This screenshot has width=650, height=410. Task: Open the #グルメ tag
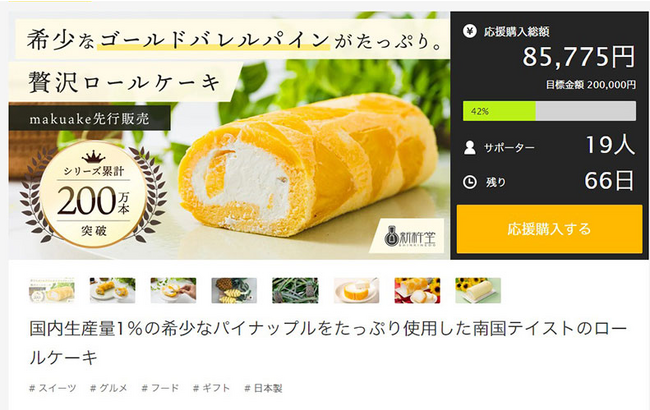coord(109,388)
